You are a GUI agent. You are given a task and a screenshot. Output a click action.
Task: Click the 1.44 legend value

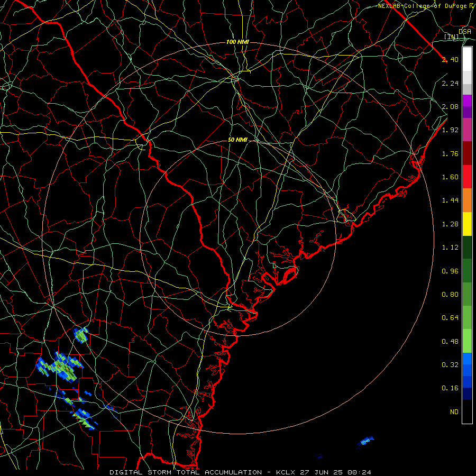(x=450, y=200)
